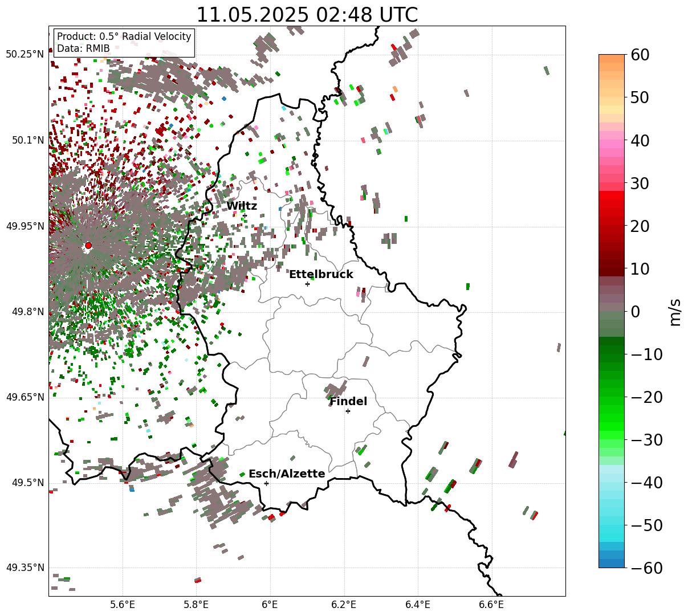Click the cyan colorbar segment near −50

[x=612, y=529]
